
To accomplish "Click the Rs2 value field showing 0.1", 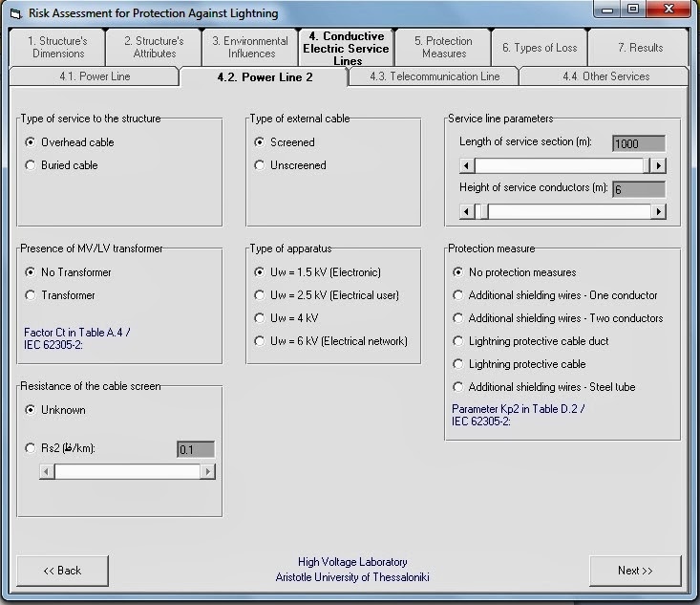I will [x=196, y=449].
